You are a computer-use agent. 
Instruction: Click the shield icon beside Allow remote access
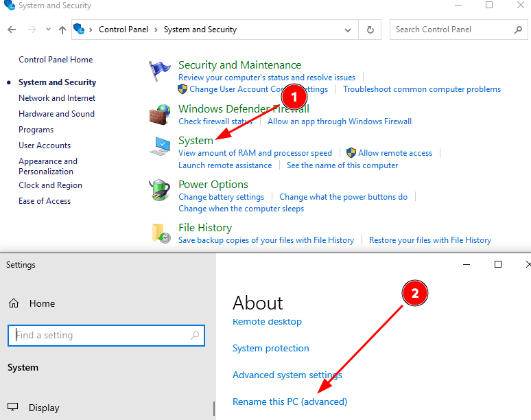[351, 153]
